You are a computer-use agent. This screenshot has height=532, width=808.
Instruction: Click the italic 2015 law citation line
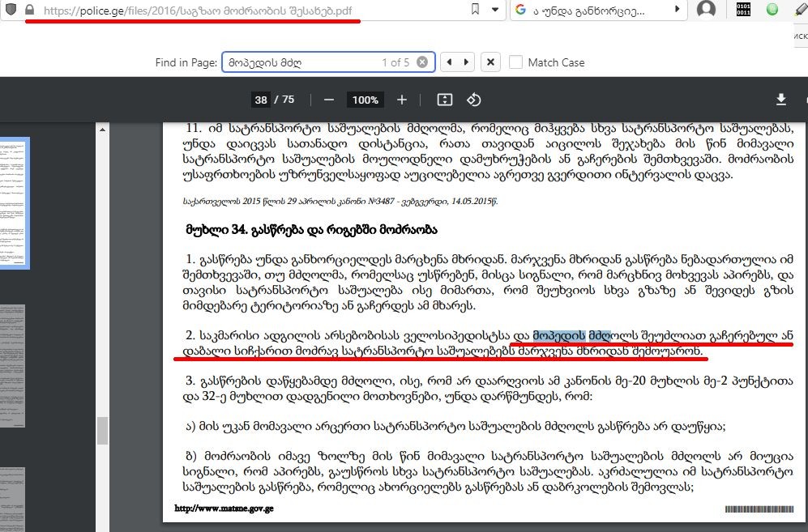[340, 202]
